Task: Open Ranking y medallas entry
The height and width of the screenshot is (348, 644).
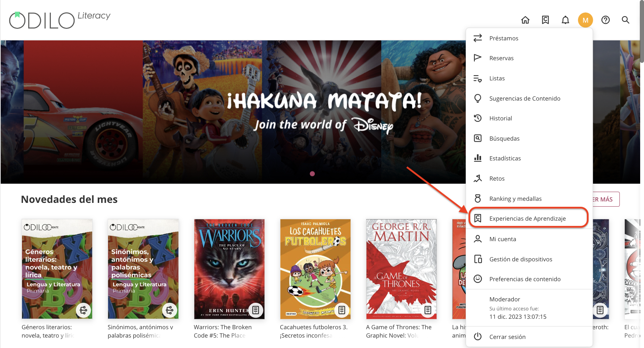Action: pyautogui.click(x=529, y=198)
